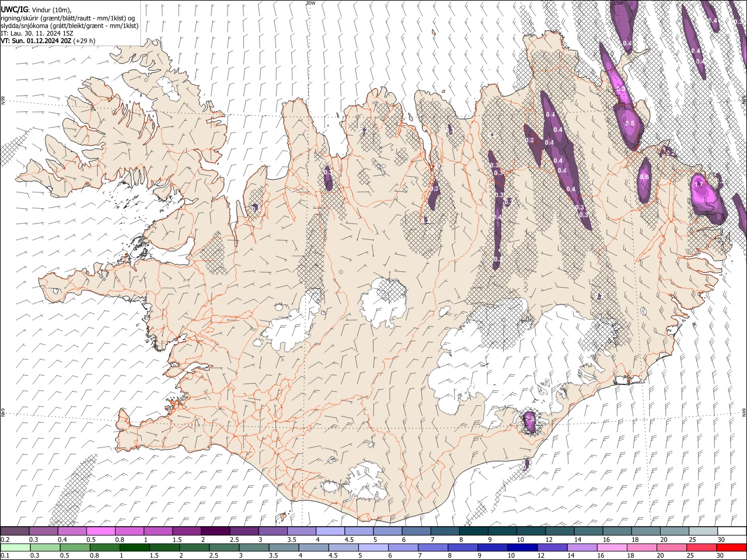Viewport: 747px width, 560px height.
Task: Select the pink snow swatch between 0.5 and 0.8
Action: click(100, 531)
